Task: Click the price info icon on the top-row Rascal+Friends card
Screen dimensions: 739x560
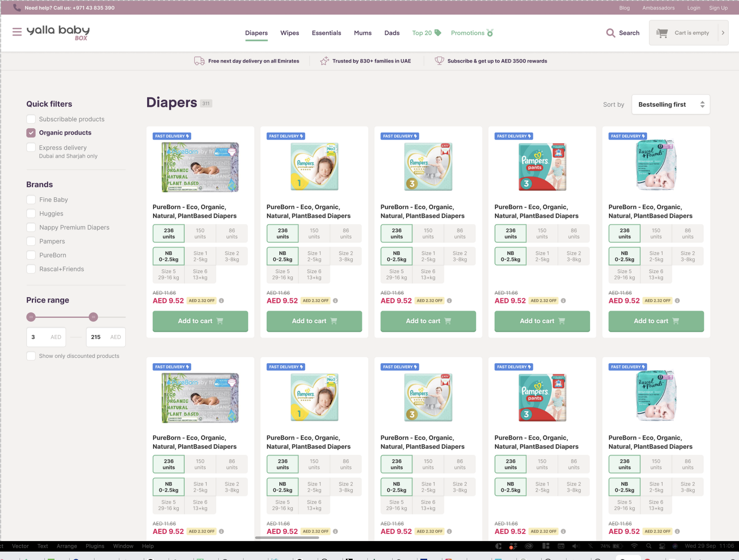Action: [677, 301]
